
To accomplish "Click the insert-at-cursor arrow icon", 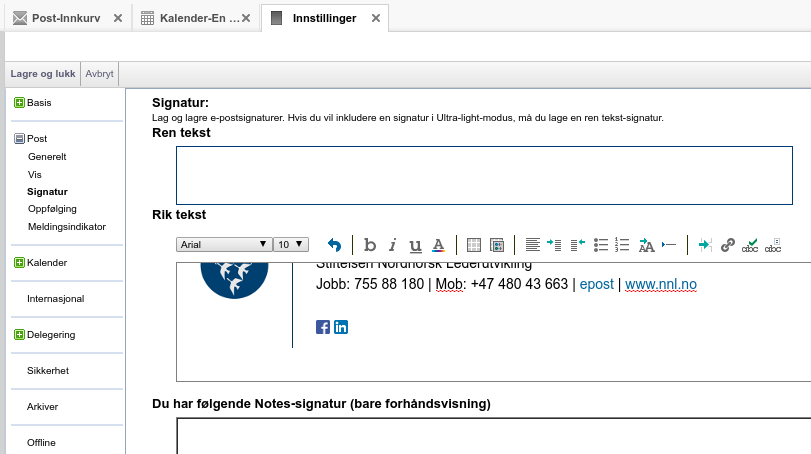I will 705,245.
